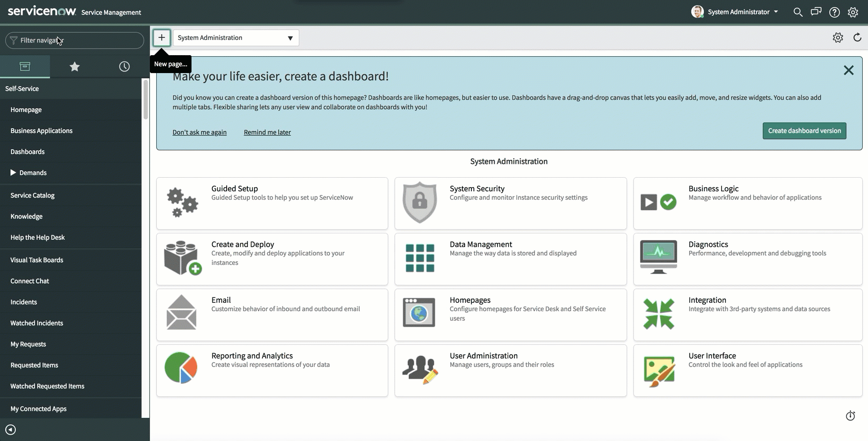Open Create and Deploy title link
The image size is (868, 441).
click(x=243, y=244)
